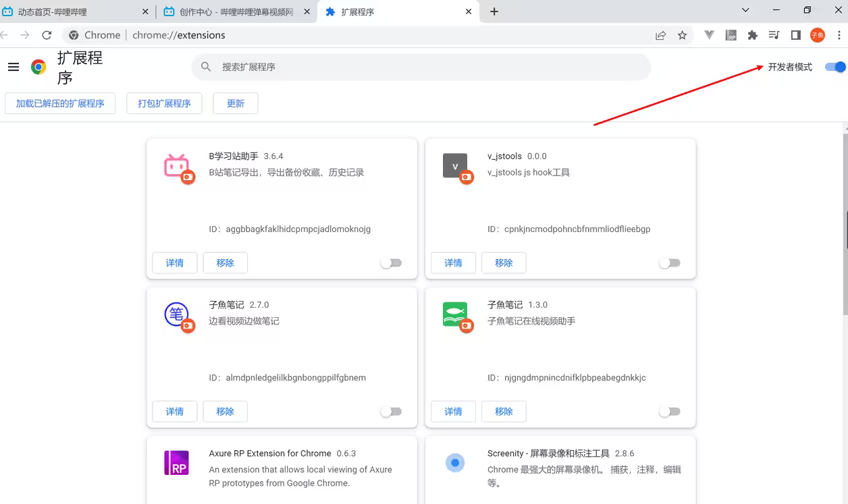Click the ID text starting with almdpnle
Viewport: 848px width, 504px height.
[288, 377]
